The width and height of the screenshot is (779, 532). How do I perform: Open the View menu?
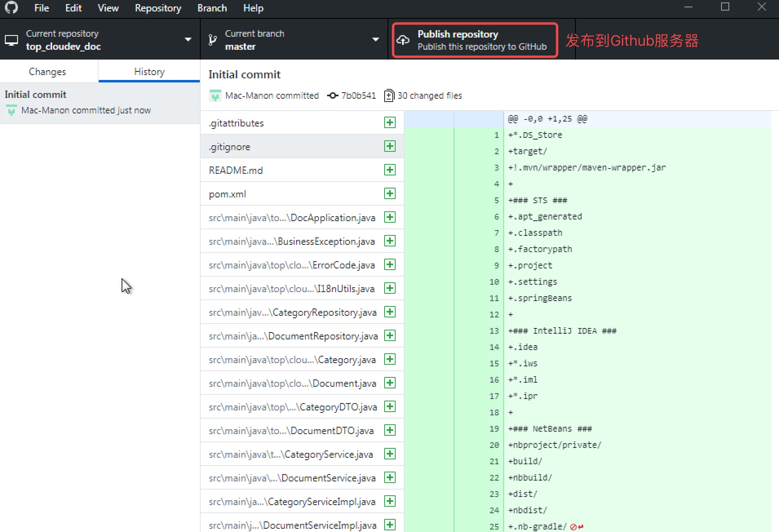108,8
